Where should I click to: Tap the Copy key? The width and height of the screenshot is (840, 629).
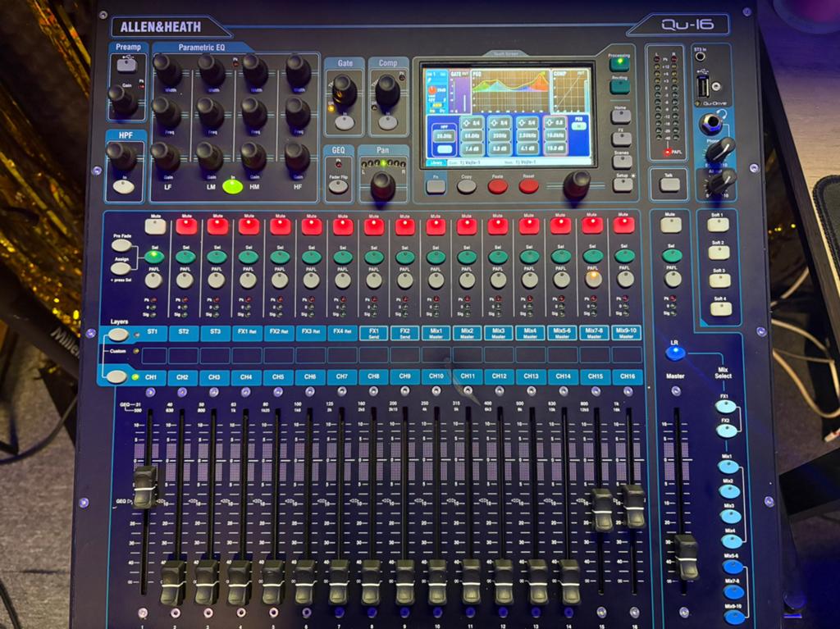pos(466,186)
